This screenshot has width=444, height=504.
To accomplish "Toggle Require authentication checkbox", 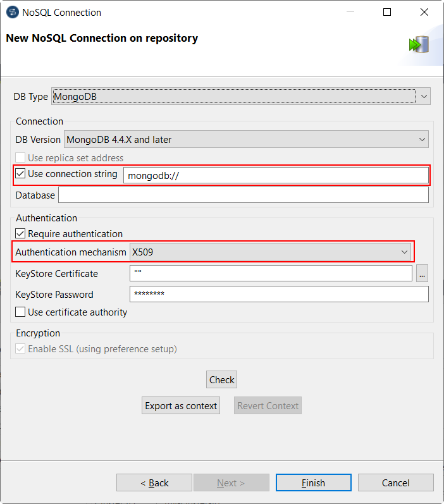I will pyautogui.click(x=21, y=234).
